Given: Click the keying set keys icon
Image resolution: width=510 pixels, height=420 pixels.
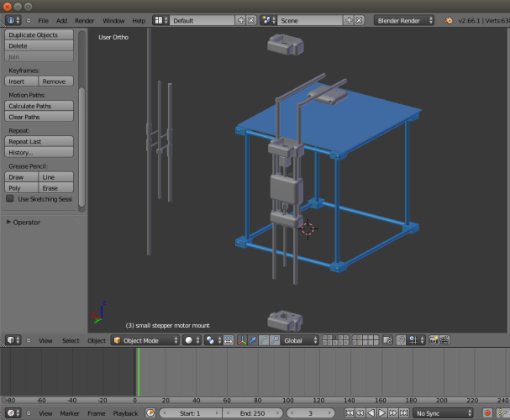Looking at the screenshot, I should pyautogui.click(x=502, y=413).
